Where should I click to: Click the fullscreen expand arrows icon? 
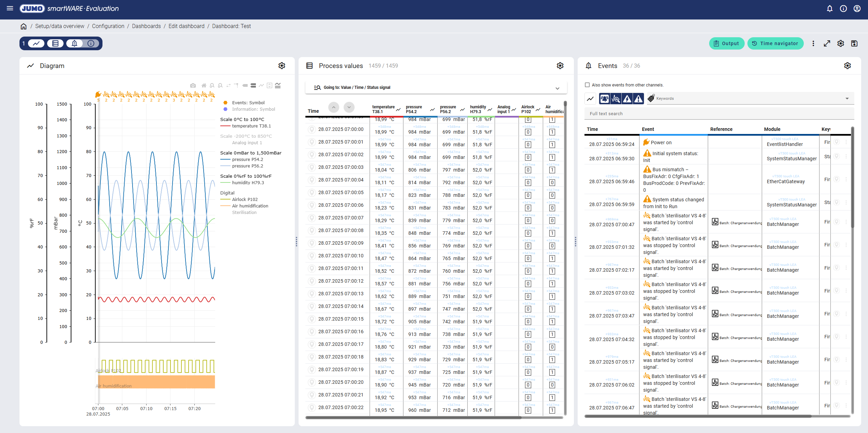tap(827, 43)
